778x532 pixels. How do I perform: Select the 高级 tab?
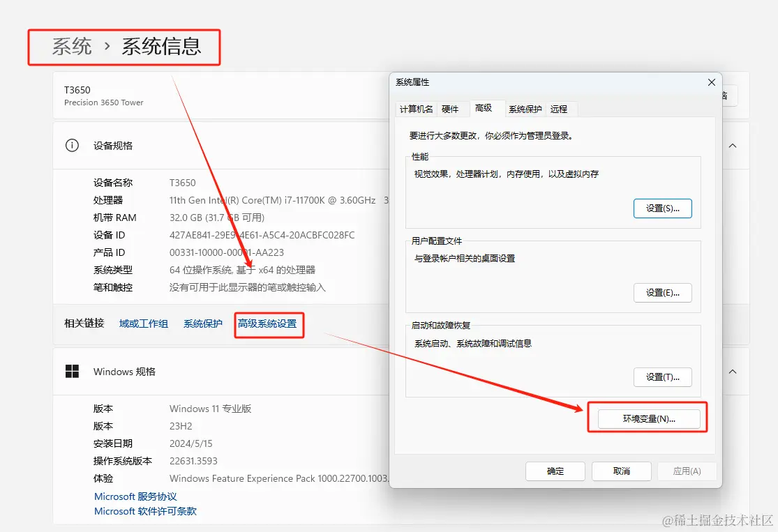tap(484, 108)
